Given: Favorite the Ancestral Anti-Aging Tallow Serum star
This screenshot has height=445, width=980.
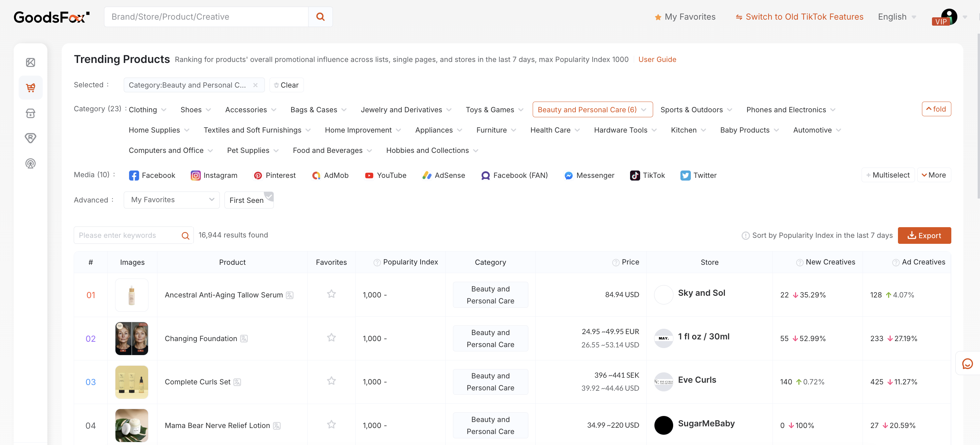Looking at the screenshot, I should [331, 294].
